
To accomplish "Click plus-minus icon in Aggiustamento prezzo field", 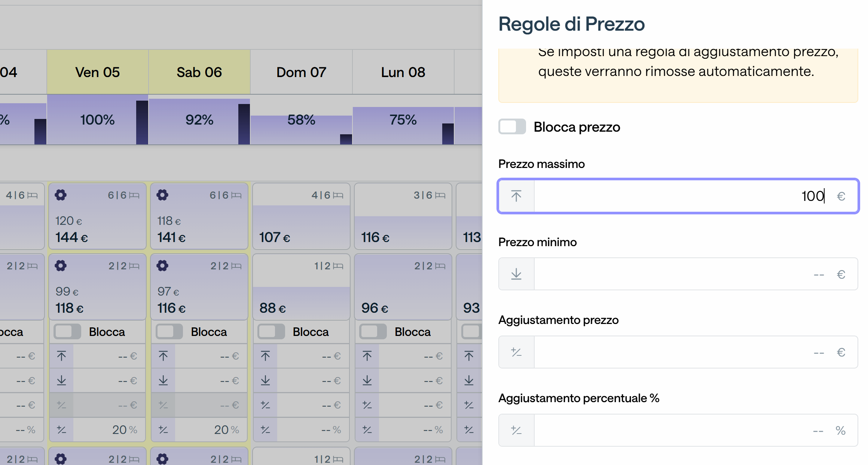I will (x=516, y=352).
